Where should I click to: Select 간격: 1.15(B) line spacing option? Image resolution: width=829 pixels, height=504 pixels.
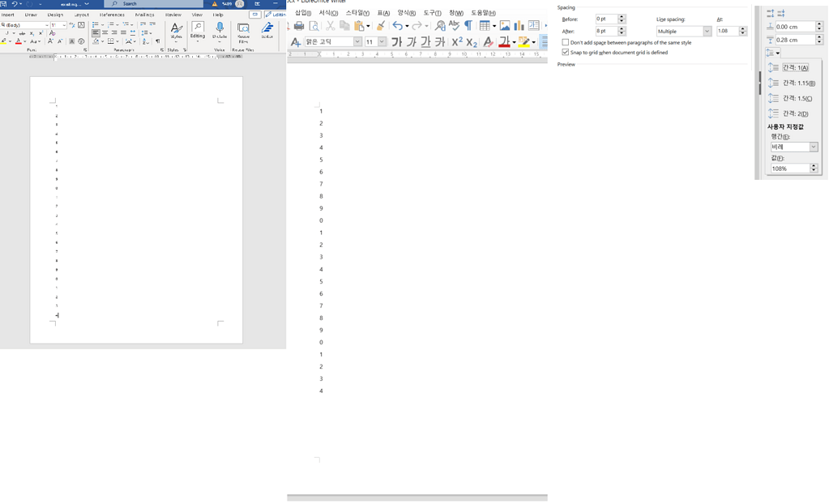(792, 83)
